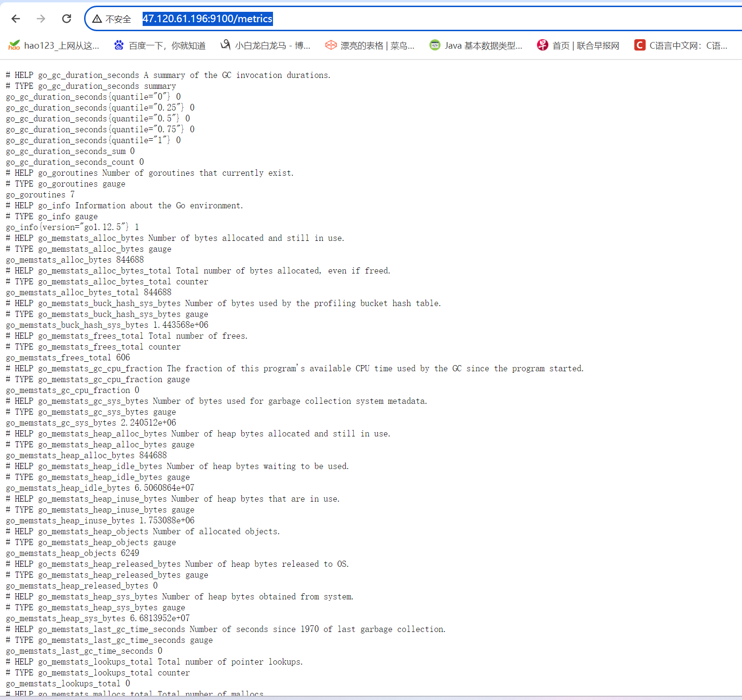Click the 小白龙白龙马 bookmark favicon
The image size is (742, 700).
point(226,45)
